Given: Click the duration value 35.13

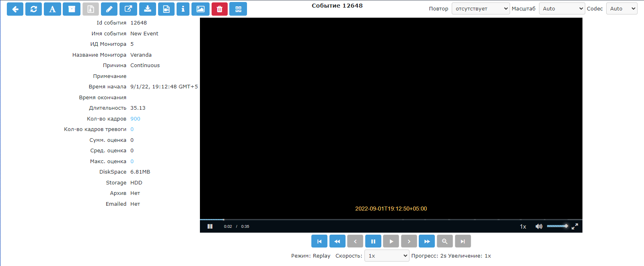Looking at the screenshot, I should [x=138, y=108].
